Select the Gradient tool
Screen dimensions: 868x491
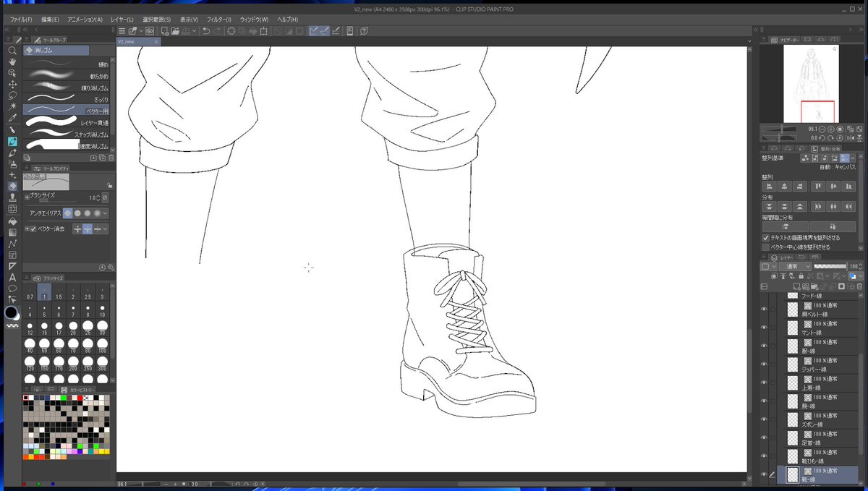[x=12, y=232]
